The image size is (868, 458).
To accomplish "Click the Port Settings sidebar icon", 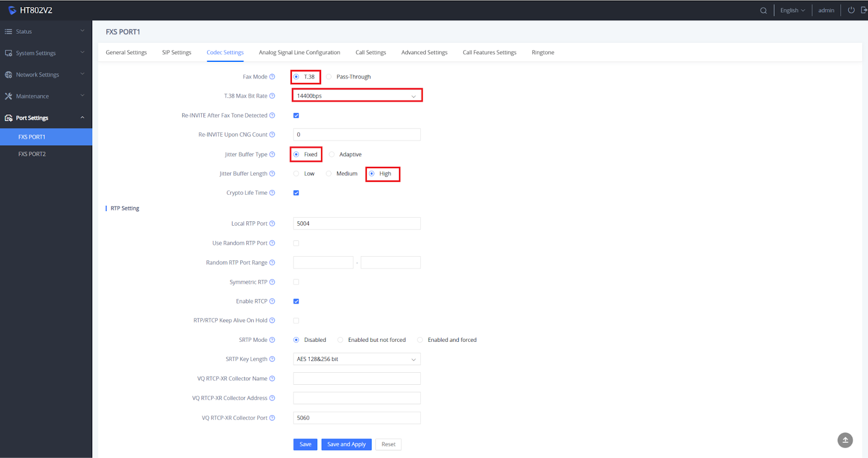I will click(8, 118).
